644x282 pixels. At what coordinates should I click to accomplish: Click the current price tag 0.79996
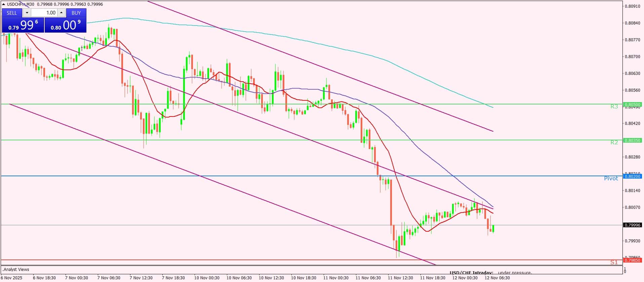[632, 225]
